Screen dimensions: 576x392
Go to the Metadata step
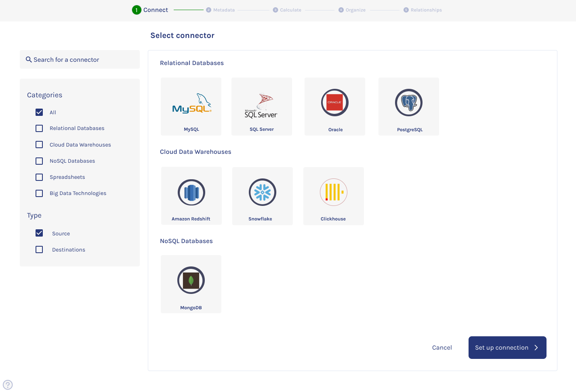pyautogui.click(x=220, y=10)
